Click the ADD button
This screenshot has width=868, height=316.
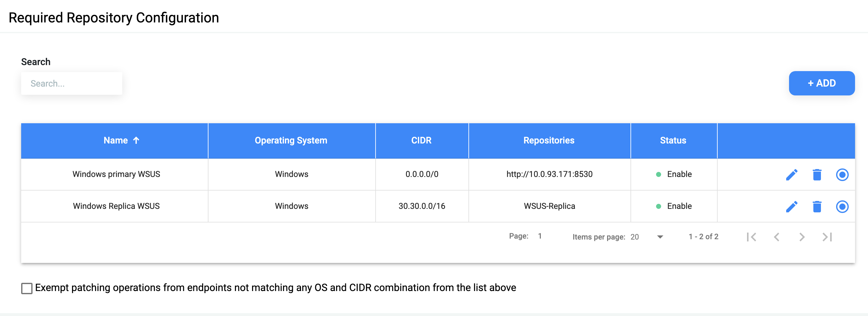pos(822,83)
